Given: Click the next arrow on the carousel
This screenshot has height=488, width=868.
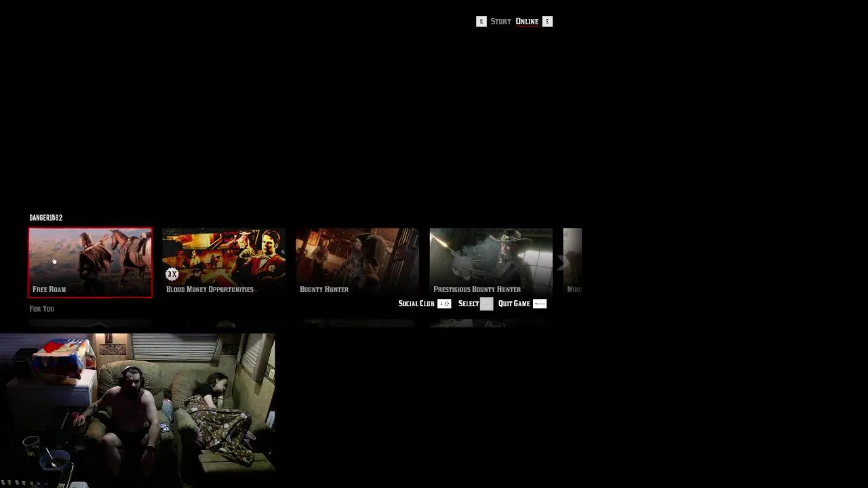Looking at the screenshot, I should (561, 262).
